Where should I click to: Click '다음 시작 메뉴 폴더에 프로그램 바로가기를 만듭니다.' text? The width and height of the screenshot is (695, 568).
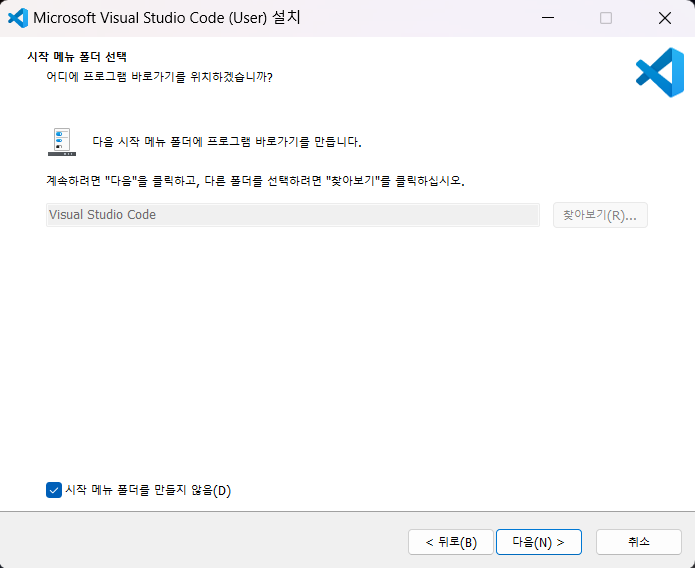click(x=227, y=142)
